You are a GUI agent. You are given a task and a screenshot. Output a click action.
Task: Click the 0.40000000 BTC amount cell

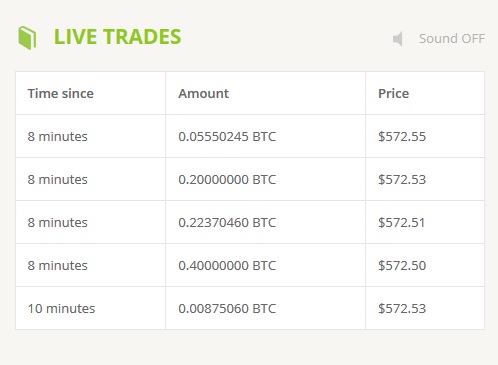tap(265, 265)
